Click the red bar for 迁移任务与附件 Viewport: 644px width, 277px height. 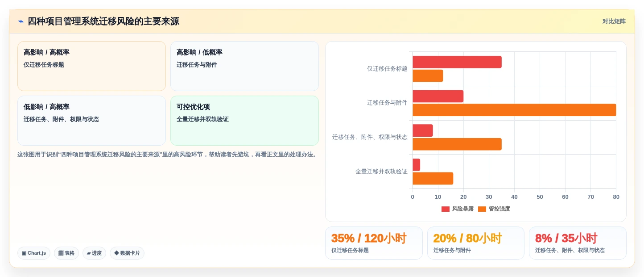pyautogui.click(x=438, y=97)
